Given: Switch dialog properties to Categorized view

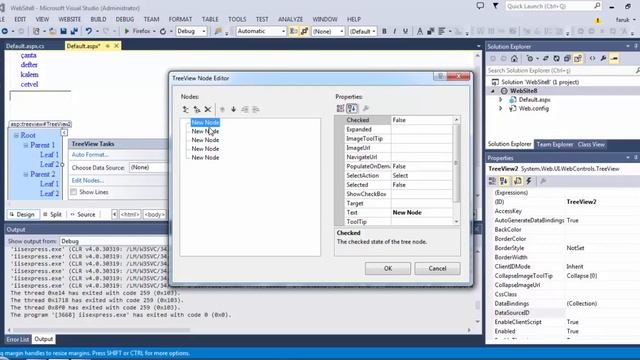Looking at the screenshot, I should click(x=340, y=108).
